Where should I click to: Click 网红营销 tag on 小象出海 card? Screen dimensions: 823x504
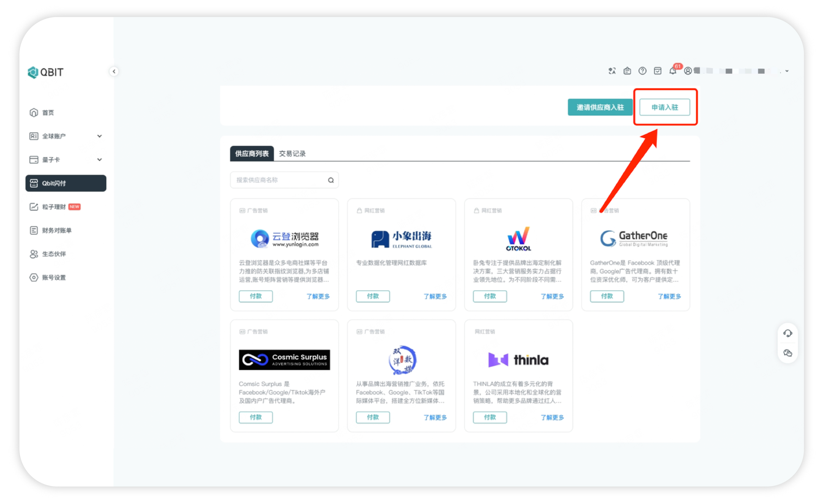point(371,211)
